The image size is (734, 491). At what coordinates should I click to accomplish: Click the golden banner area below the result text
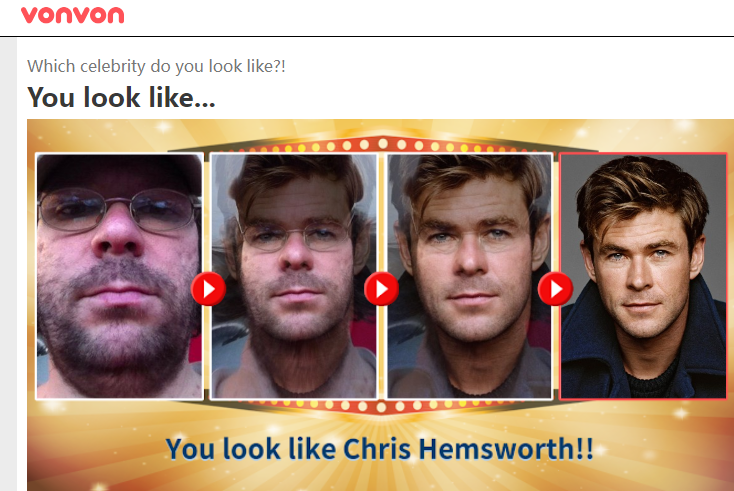380,478
